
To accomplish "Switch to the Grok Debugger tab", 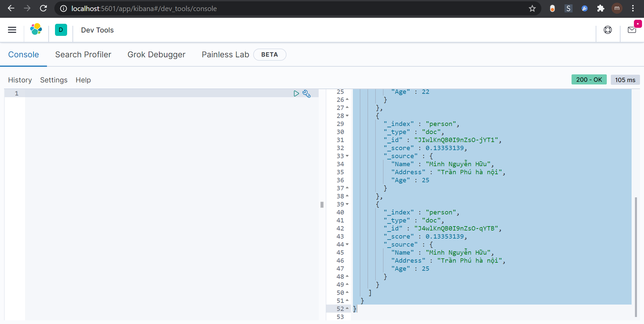I will point(156,55).
